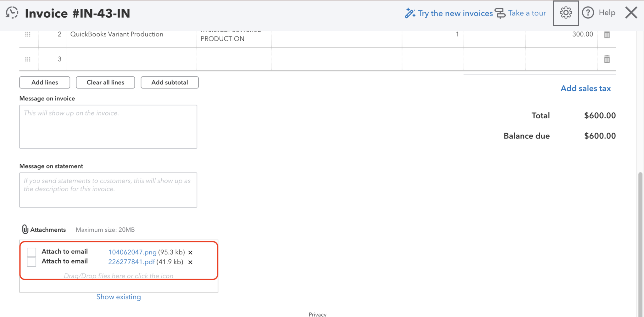644x317 pixels.
Task: Click the magic wand new invoices icon
Action: tap(410, 13)
